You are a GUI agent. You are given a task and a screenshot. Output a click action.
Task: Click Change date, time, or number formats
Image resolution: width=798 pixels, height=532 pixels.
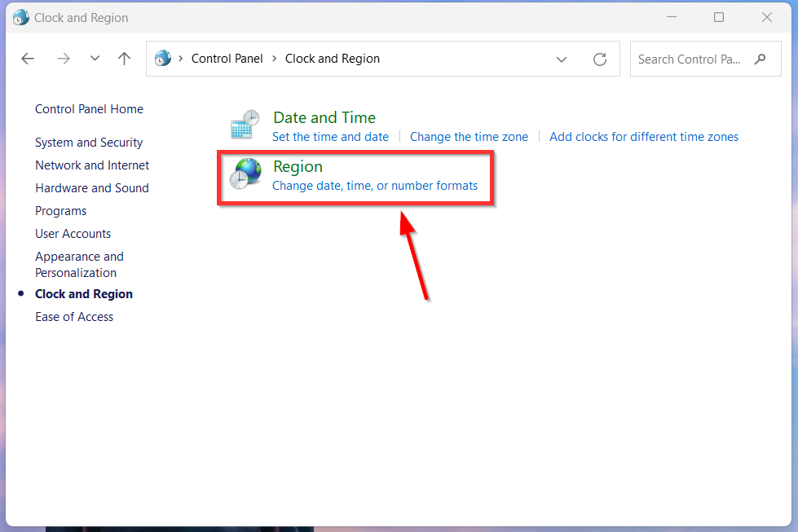375,186
